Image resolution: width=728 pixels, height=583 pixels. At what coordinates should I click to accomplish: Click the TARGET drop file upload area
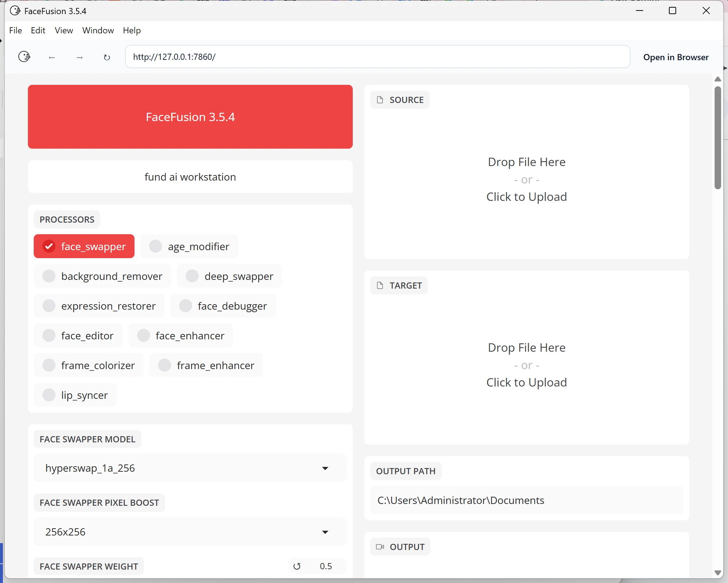point(526,365)
